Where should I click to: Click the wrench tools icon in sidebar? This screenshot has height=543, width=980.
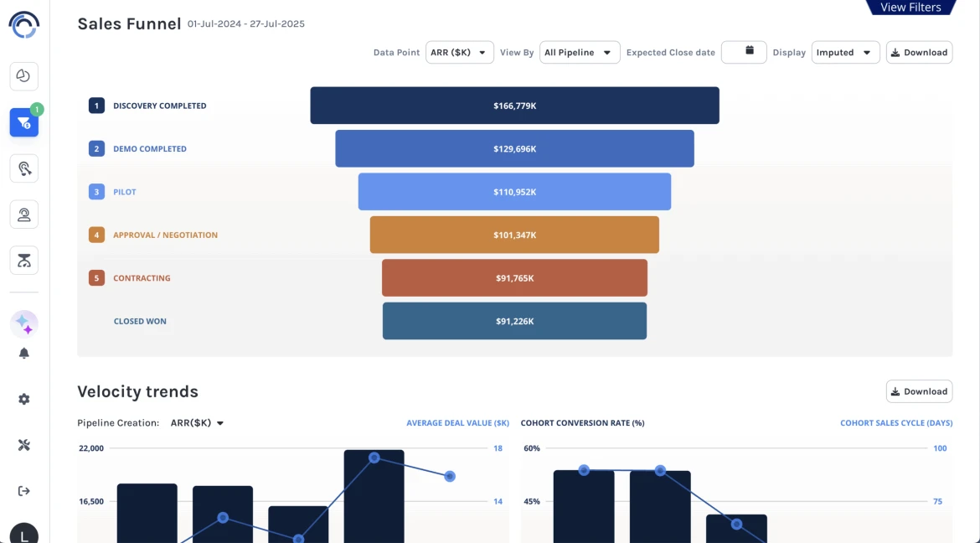pos(23,445)
